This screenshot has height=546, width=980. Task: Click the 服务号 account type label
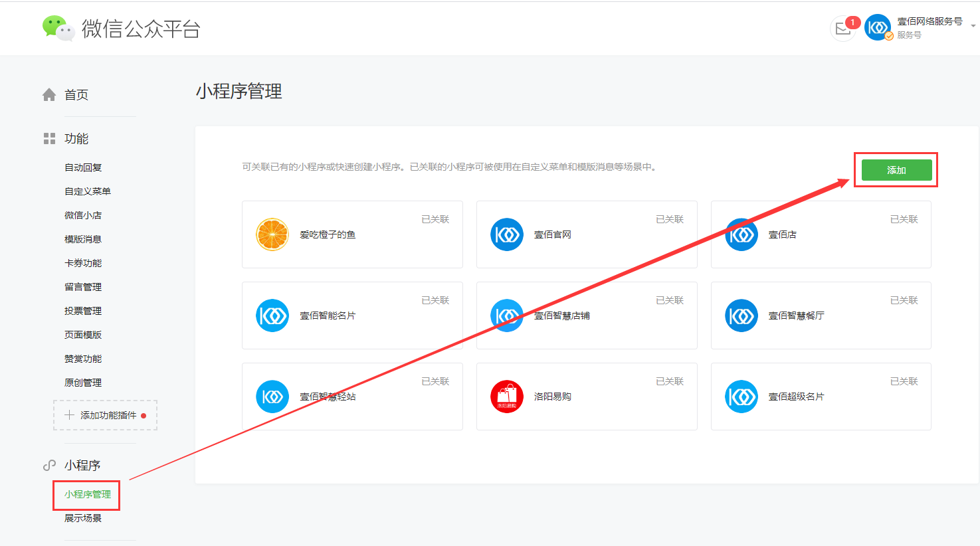coord(909,35)
